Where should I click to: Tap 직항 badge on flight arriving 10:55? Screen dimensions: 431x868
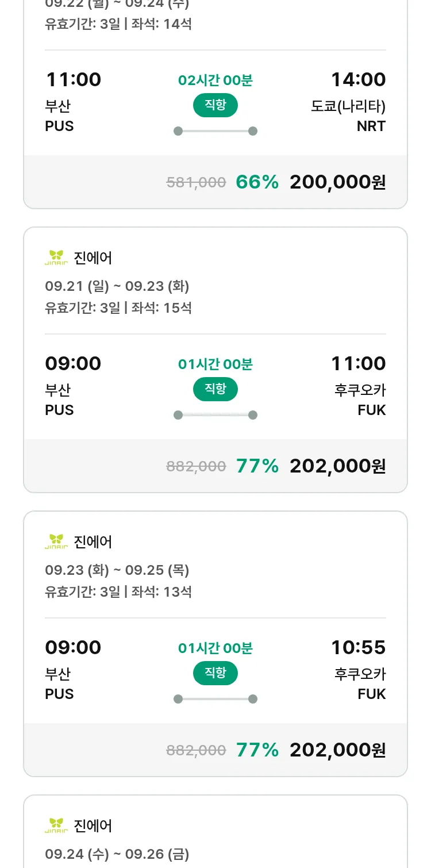tap(215, 673)
